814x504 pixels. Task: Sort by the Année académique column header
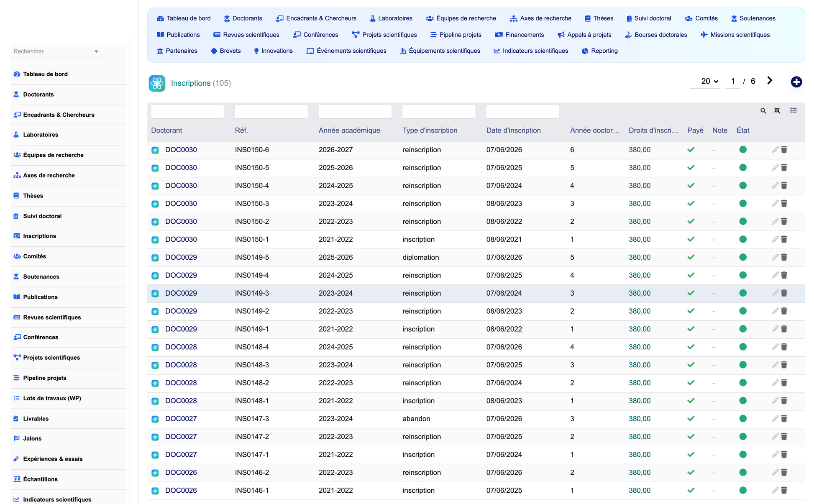(349, 130)
